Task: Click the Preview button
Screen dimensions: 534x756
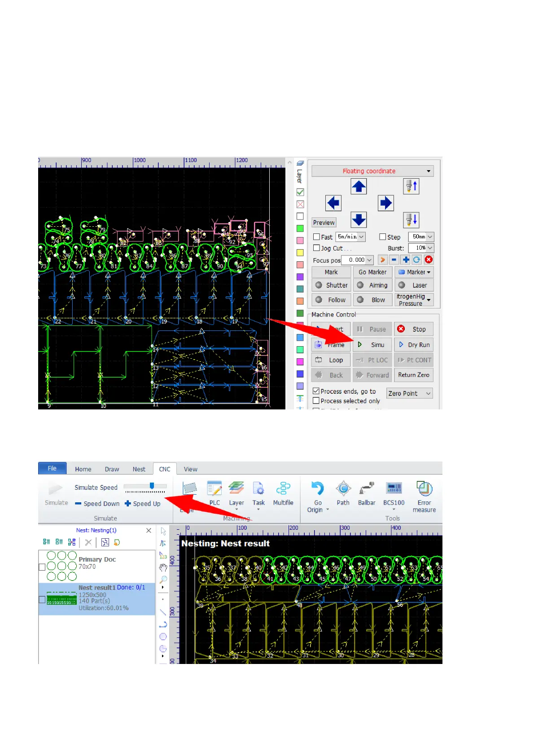Action: pos(324,223)
